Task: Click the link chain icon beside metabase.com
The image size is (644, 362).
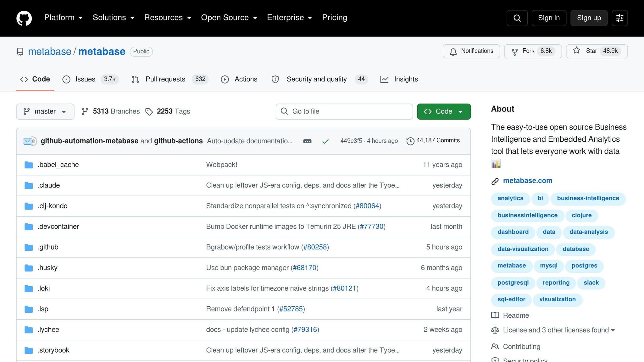Action: (x=495, y=181)
